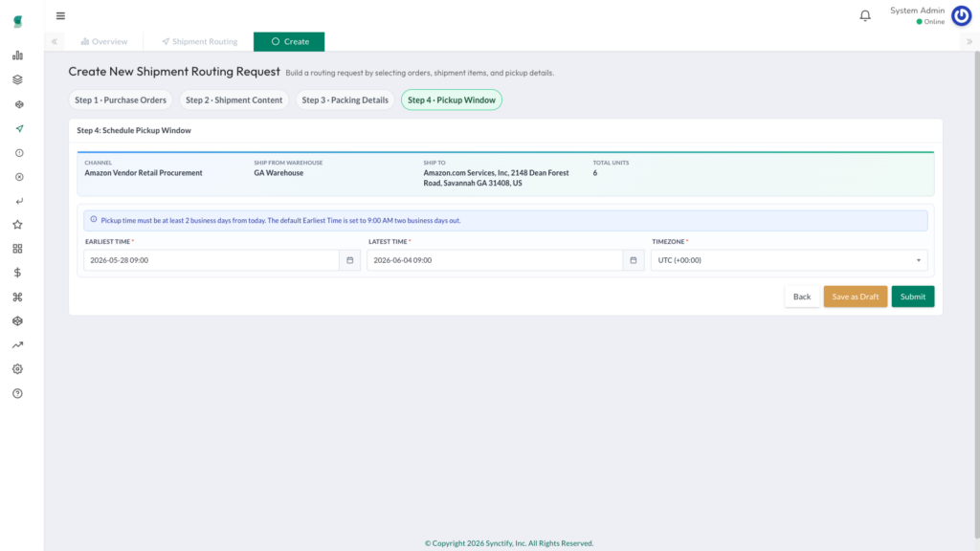Click the help question mark sidebar icon

[x=17, y=393]
